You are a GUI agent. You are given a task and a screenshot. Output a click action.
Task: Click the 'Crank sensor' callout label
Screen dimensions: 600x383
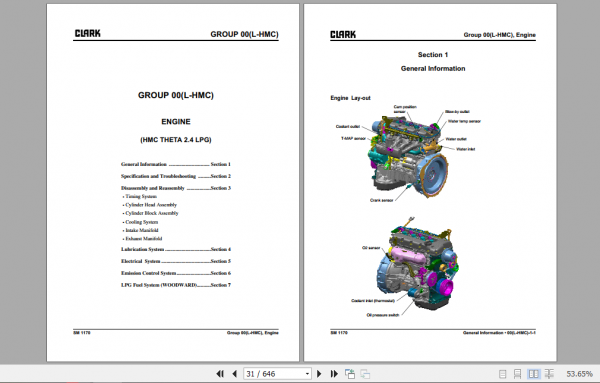[382, 200]
